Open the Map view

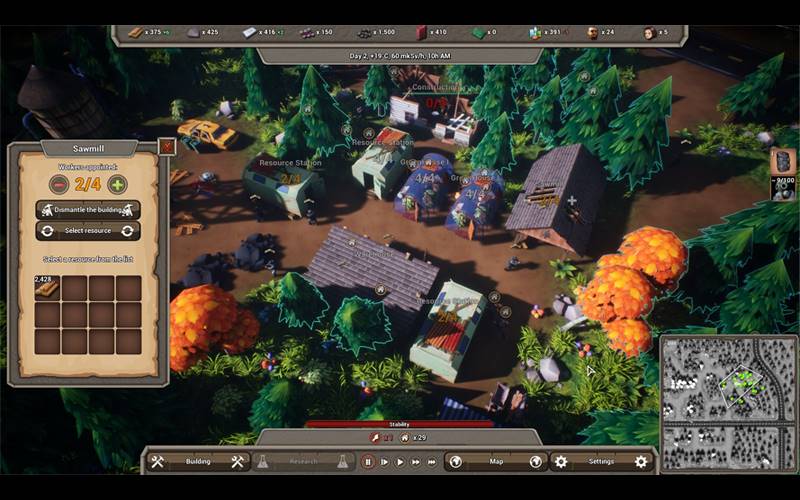point(495,462)
